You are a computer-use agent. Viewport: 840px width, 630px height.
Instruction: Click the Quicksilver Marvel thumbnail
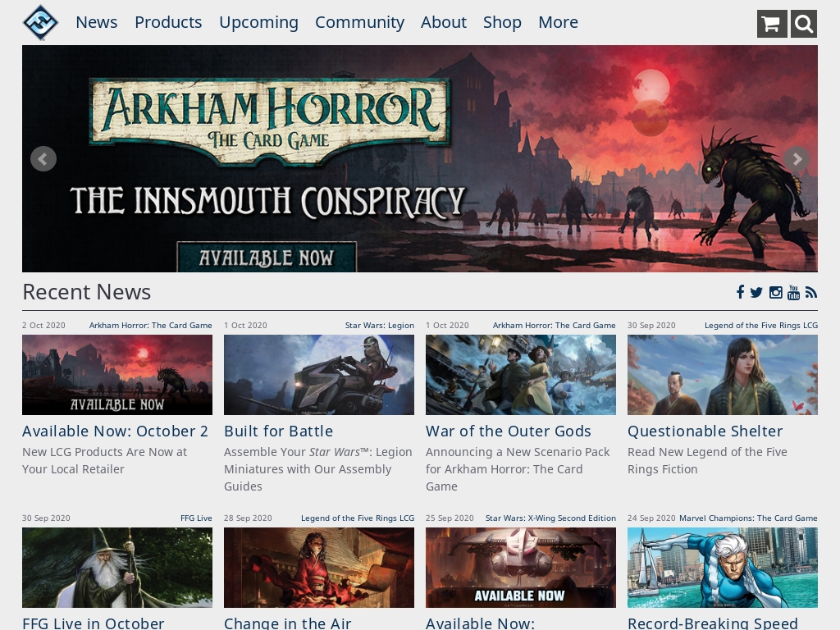723,568
